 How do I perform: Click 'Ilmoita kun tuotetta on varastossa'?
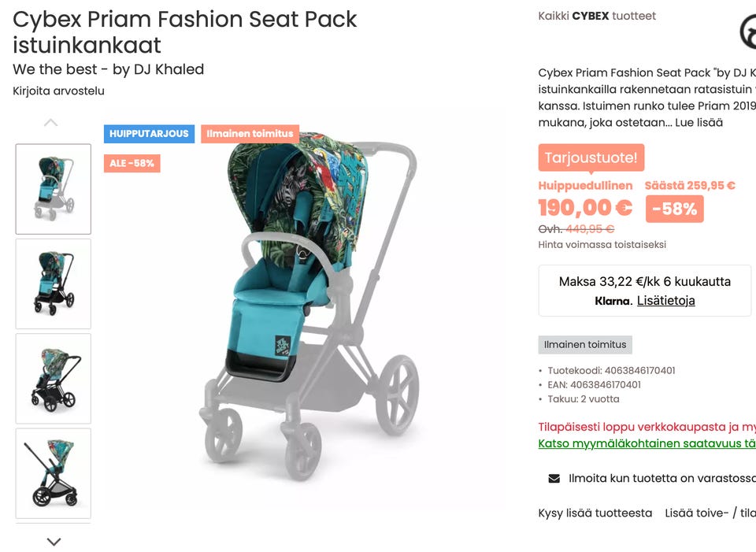(661, 478)
